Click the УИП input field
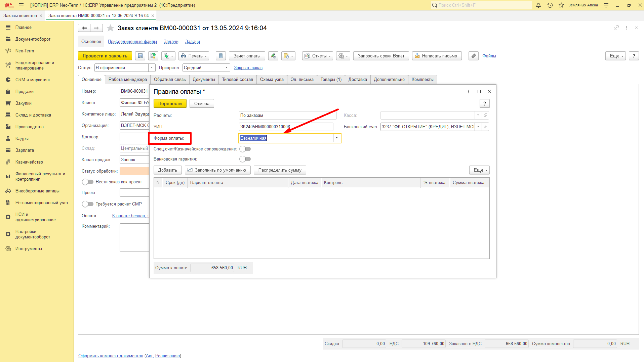644x362 pixels. 286,127
